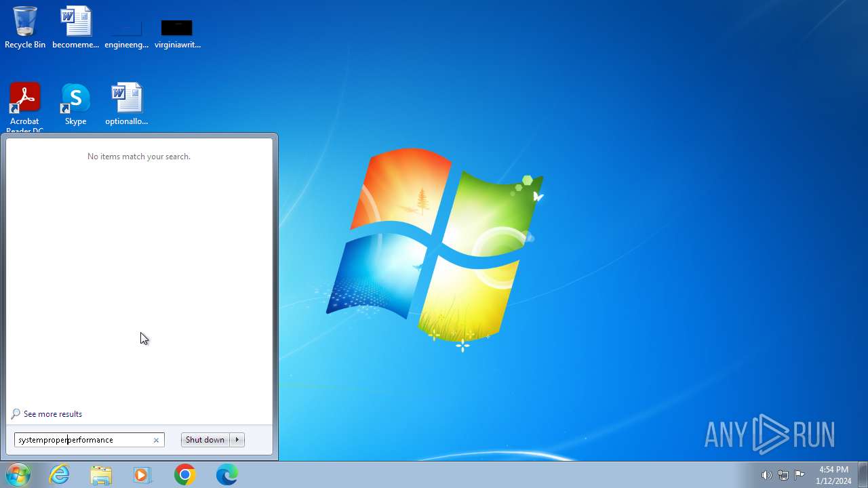Click the Show desktop strip
Screen dimensions: 868x488
click(x=863, y=474)
